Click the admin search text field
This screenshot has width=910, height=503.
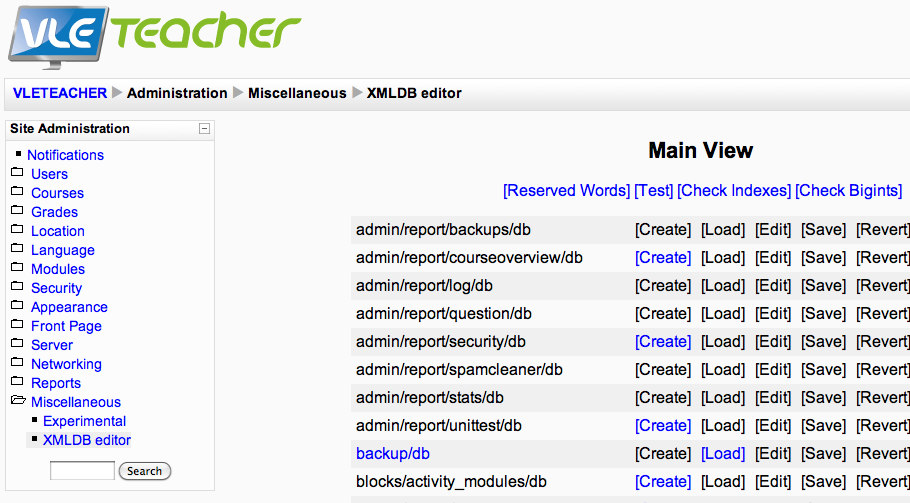(82, 471)
